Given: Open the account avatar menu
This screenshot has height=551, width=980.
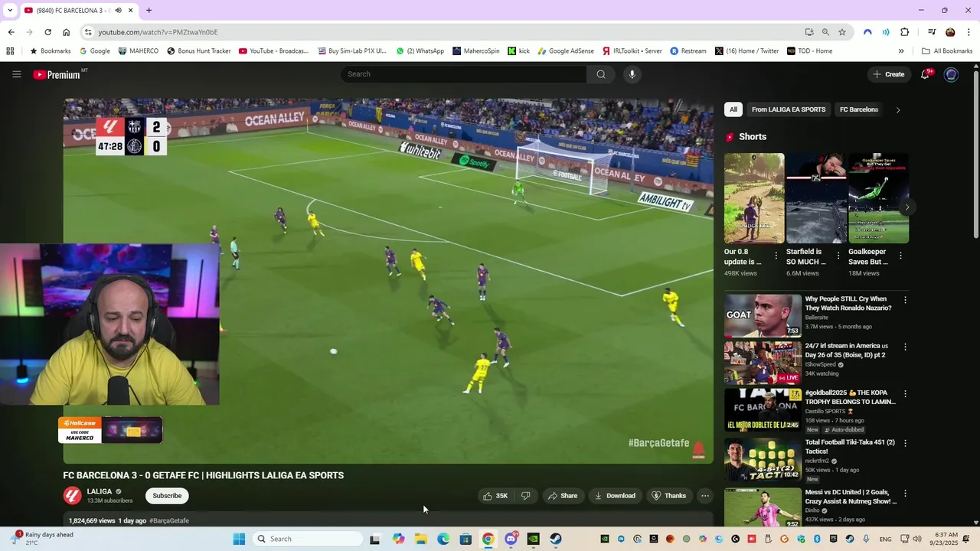Looking at the screenshot, I should tap(951, 74).
